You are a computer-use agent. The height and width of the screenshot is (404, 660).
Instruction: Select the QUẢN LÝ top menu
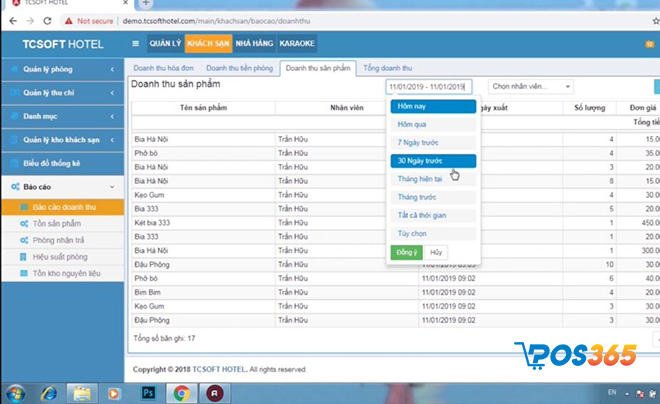(x=165, y=43)
